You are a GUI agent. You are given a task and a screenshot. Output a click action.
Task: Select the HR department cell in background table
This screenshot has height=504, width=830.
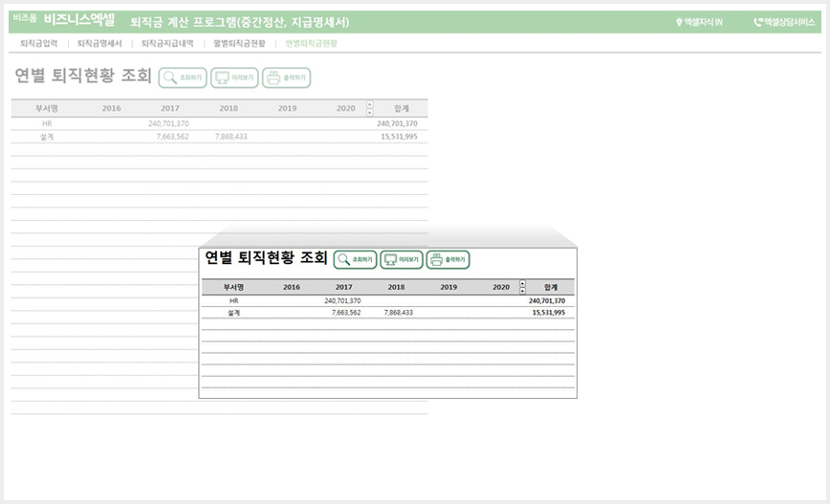(x=47, y=124)
